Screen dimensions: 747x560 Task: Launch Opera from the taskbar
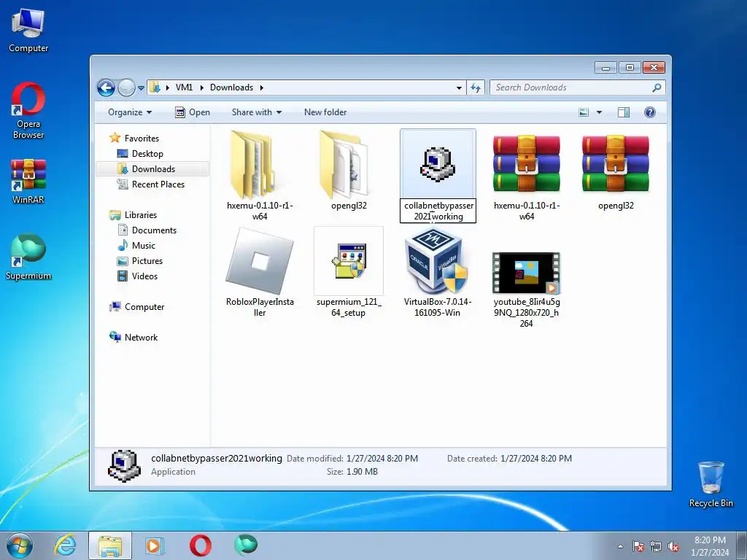pyautogui.click(x=200, y=545)
